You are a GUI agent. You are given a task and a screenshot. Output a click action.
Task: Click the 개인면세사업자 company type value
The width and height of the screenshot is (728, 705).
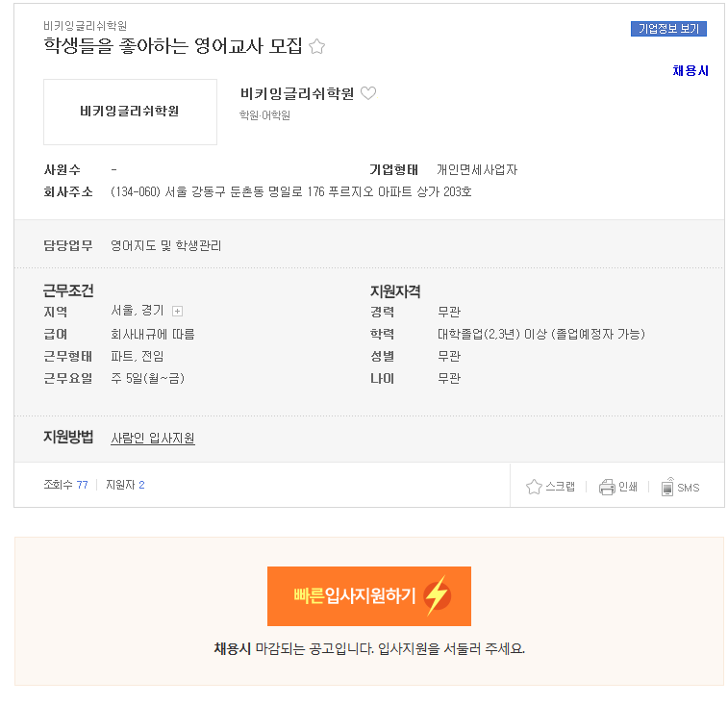[477, 170]
